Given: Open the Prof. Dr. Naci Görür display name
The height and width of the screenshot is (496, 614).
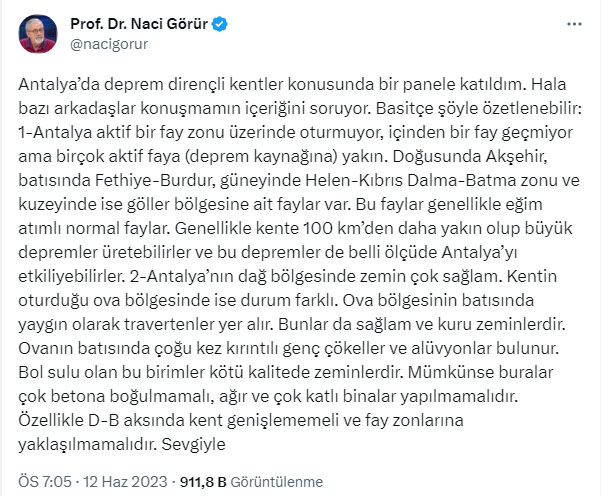Looking at the screenshot, I should (x=139, y=24).
